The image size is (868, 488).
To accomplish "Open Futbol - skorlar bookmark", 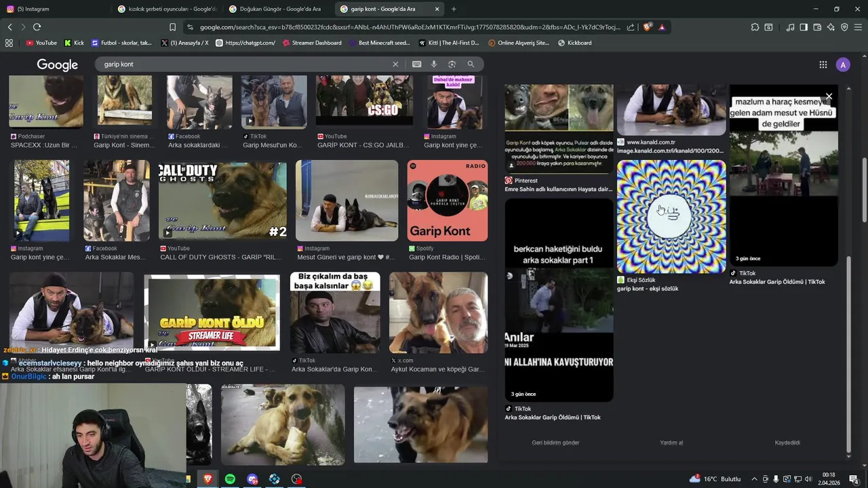I will (121, 43).
